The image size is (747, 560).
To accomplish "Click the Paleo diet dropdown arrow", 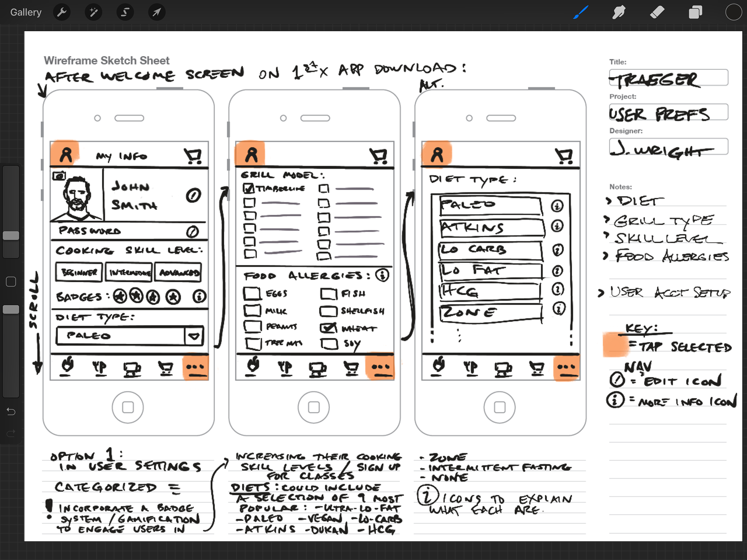I will [194, 336].
